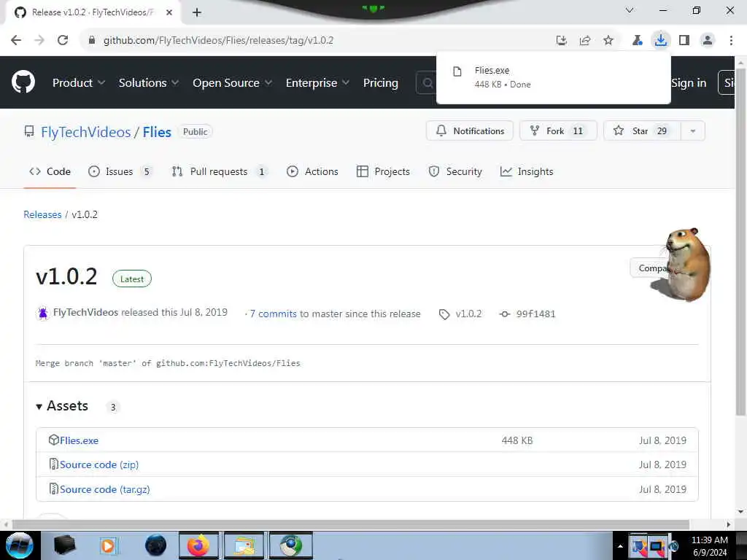747x560 pixels.
Task: Click the share page icon
Action: [x=585, y=41]
